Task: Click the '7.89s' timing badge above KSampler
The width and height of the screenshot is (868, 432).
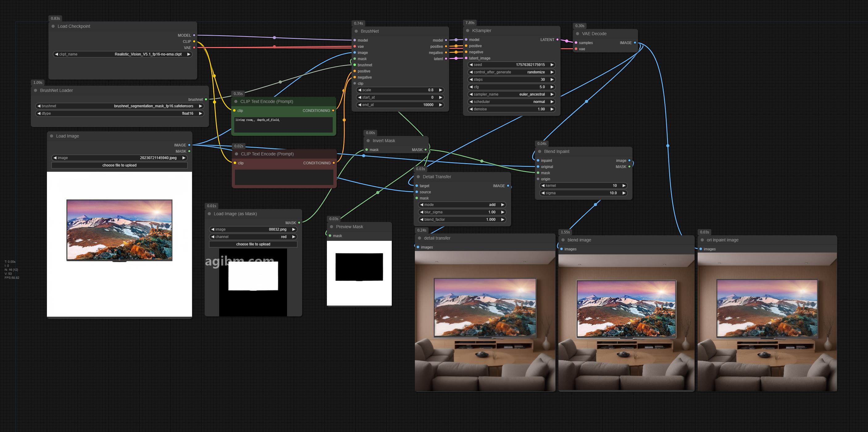Action: coord(470,23)
